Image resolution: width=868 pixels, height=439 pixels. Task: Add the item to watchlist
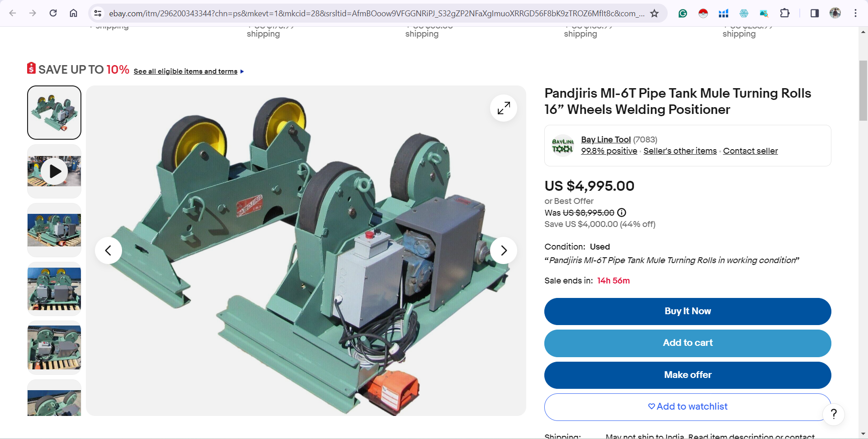[688, 407]
